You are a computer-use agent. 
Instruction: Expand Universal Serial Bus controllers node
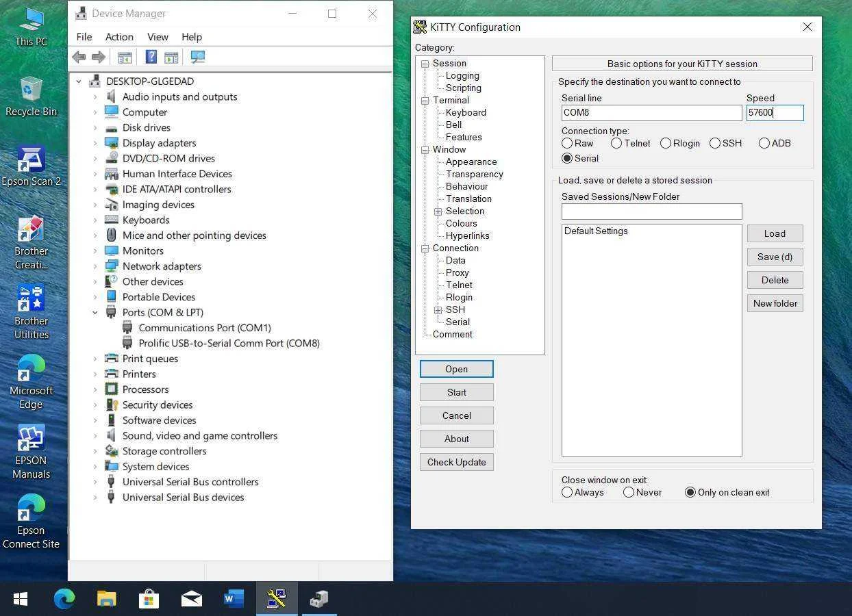click(95, 482)
